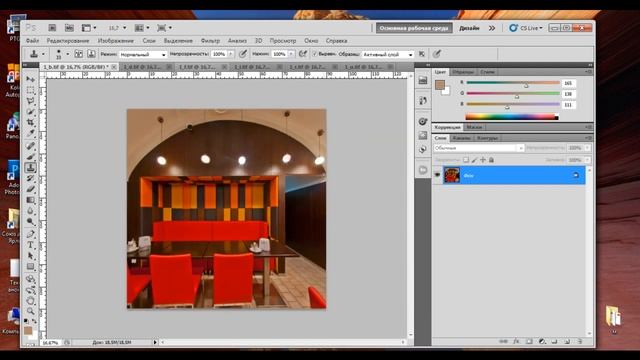640x360 pixels.
Task: Select the Eyedropper tool
Action: [31, 133]
